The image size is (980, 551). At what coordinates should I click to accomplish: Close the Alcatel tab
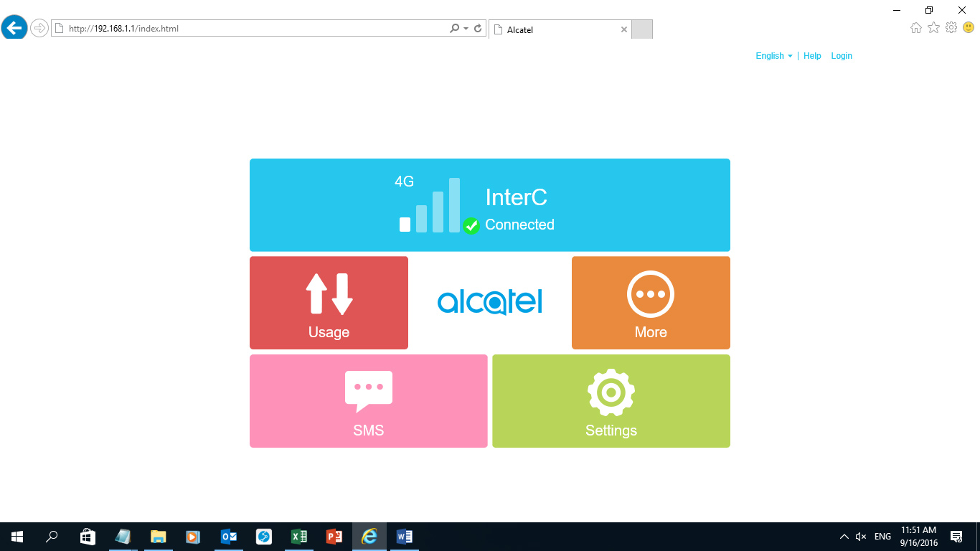point(623,29)
